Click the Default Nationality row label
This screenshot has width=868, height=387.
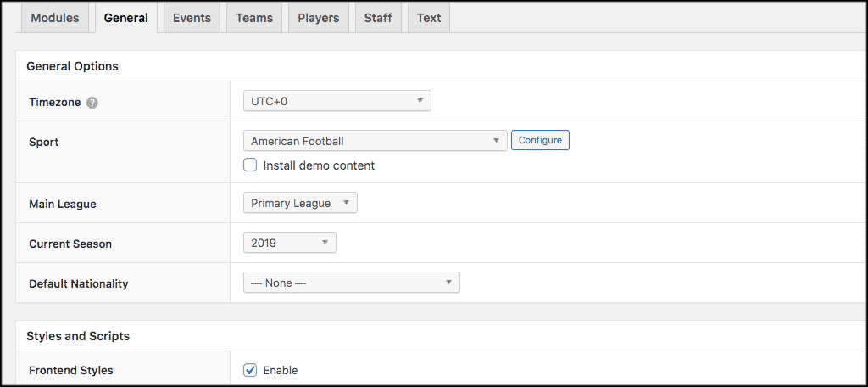78,283
